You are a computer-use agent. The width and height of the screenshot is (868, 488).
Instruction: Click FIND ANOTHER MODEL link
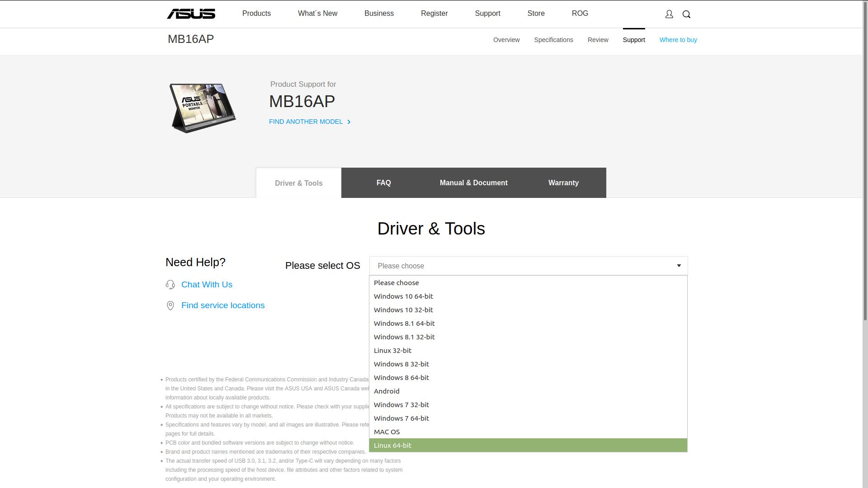[310, 122]
